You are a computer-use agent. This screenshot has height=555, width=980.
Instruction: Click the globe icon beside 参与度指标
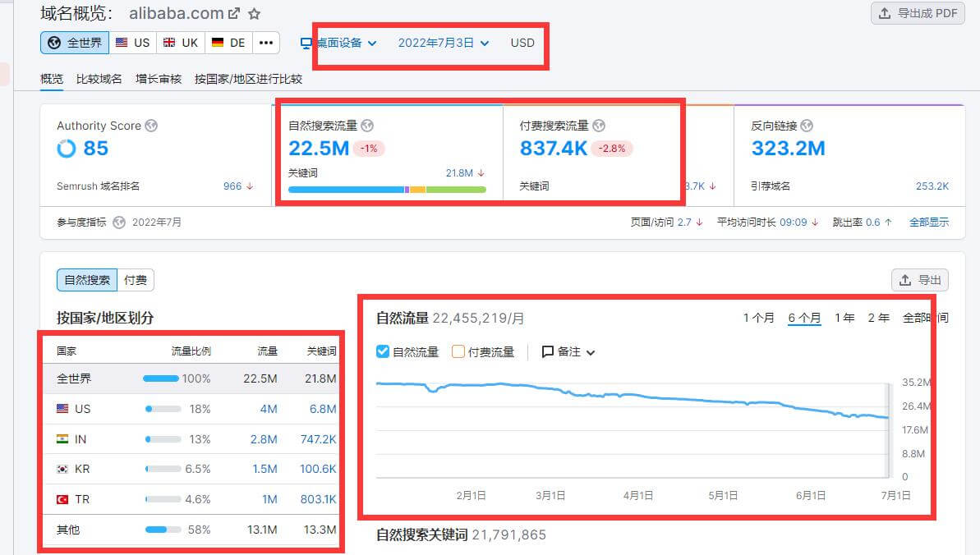[119, 222]
